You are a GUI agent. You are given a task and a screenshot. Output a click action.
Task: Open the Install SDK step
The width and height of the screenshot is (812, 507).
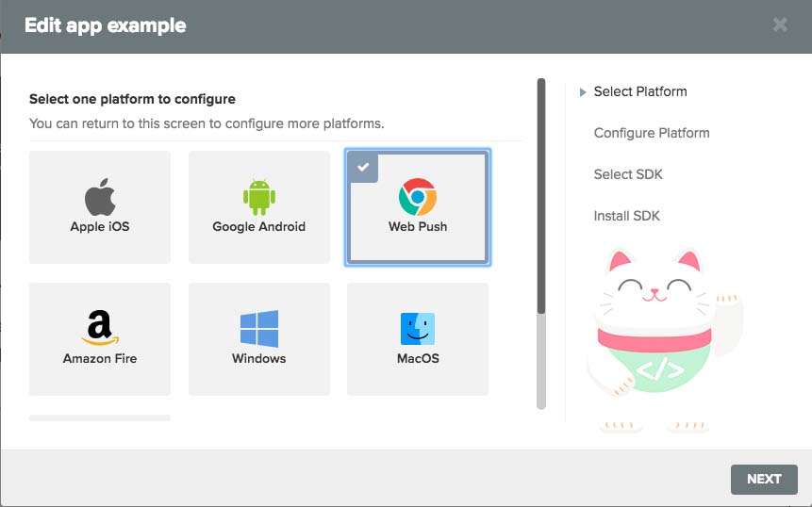626,216
